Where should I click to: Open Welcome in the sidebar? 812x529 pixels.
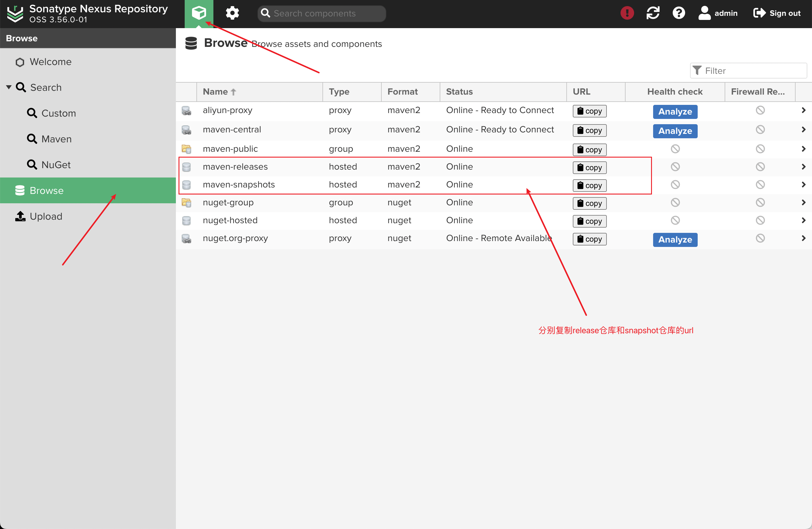(88, 62)
